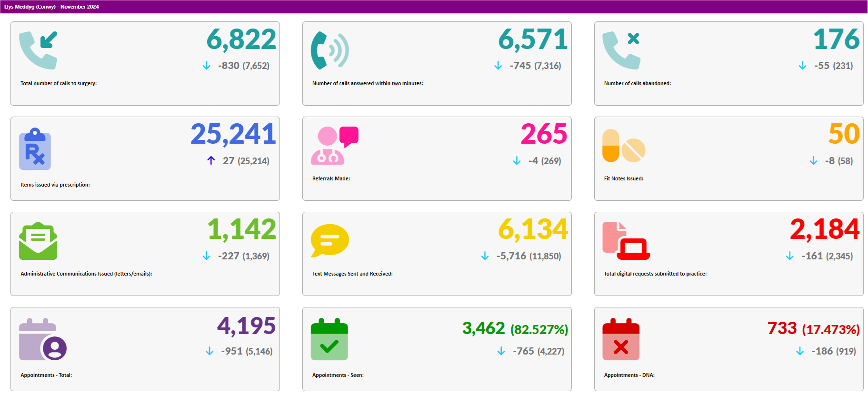Screen dimensions: 868x395
Task: Click down arrow beside -951 appointments change
Action: [x=210, y=351]
